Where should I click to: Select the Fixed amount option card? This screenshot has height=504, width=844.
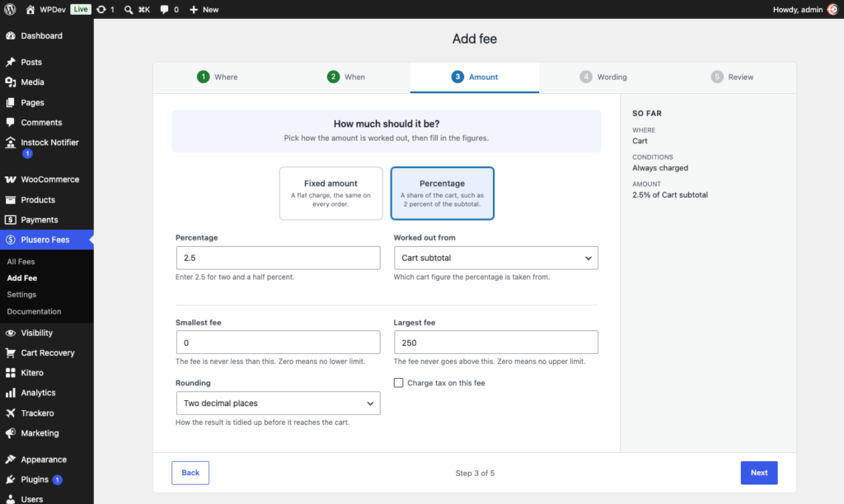click(331, 193)
